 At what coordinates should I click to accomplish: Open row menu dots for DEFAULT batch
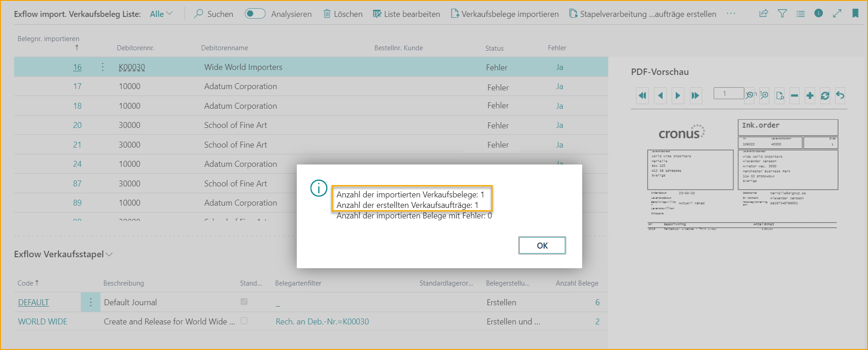90,302
